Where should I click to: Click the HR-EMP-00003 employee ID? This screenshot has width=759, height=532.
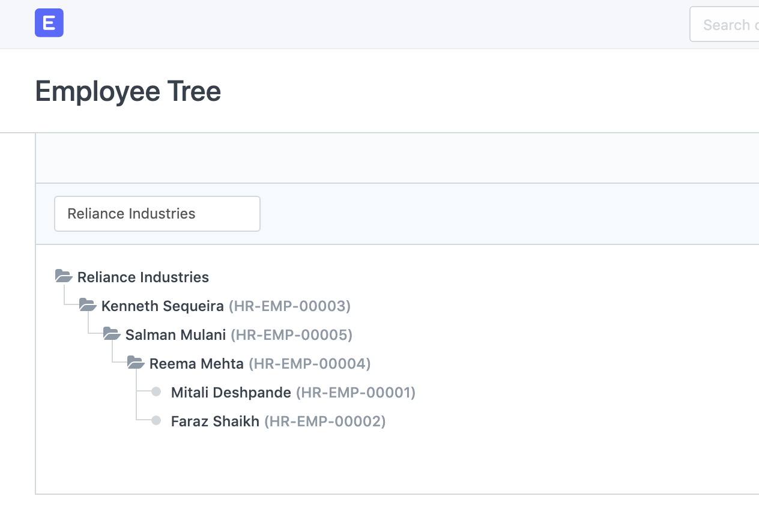(289, 306)
